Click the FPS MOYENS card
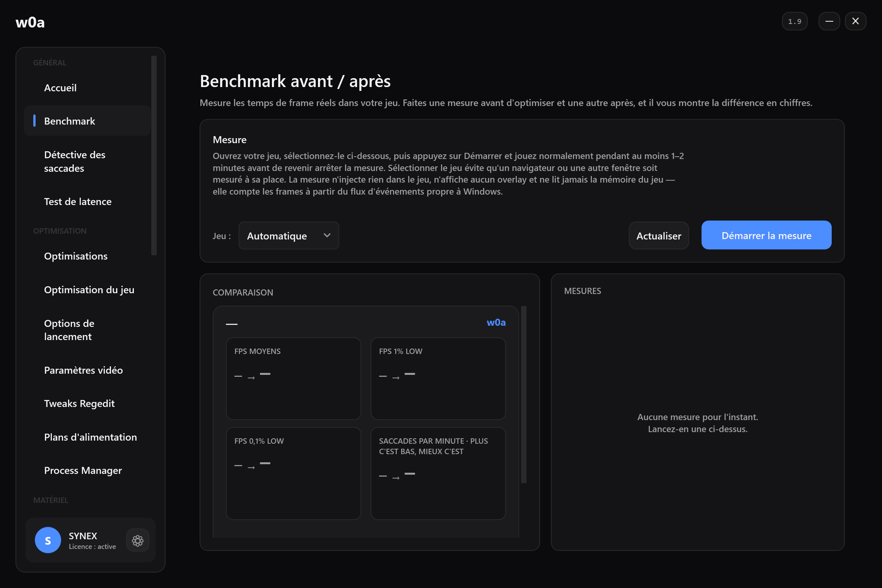This screenshot has height=588, width=882. point(294,379)
